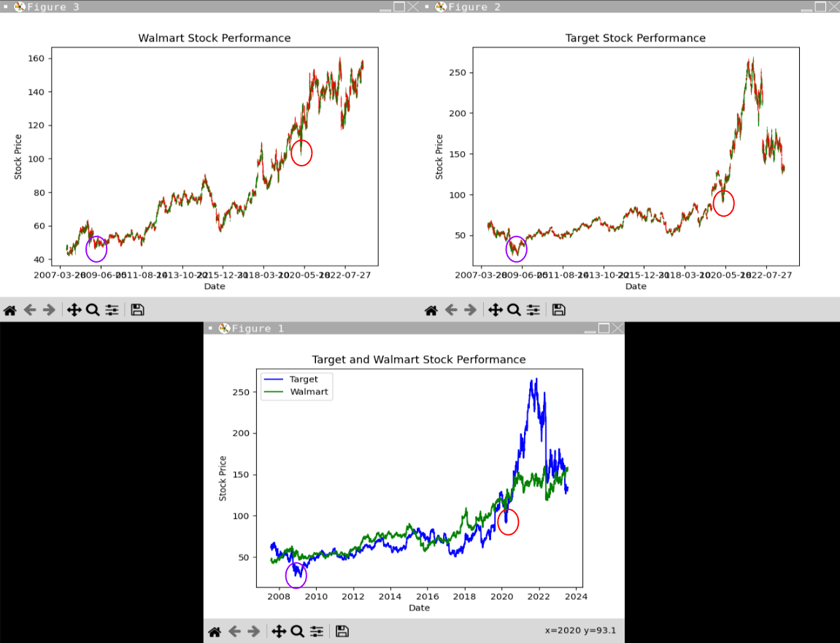Screen dimensions: 840x643
Task: Click Back arrow in Figure 2 toolbar
Action: [x=451, y=309]
